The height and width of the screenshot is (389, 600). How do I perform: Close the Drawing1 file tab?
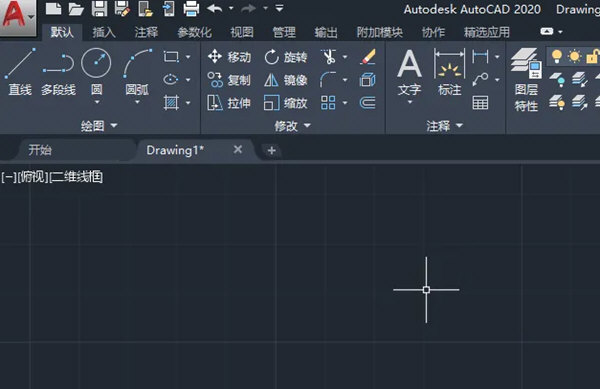pos(238,150)
